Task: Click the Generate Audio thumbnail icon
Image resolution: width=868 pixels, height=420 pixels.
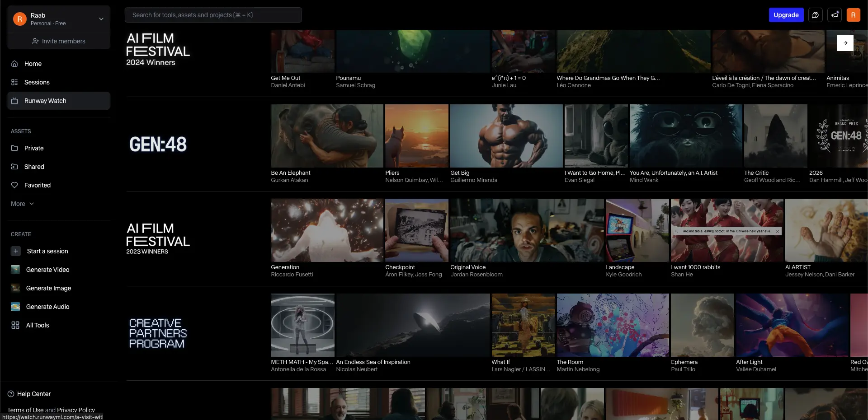Action: pos(15,307)
